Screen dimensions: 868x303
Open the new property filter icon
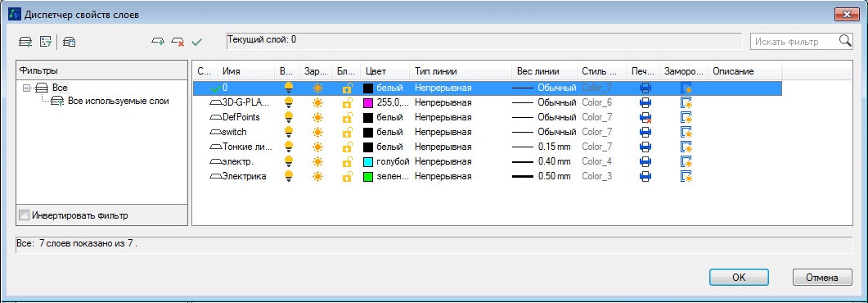tap(25, 41)
